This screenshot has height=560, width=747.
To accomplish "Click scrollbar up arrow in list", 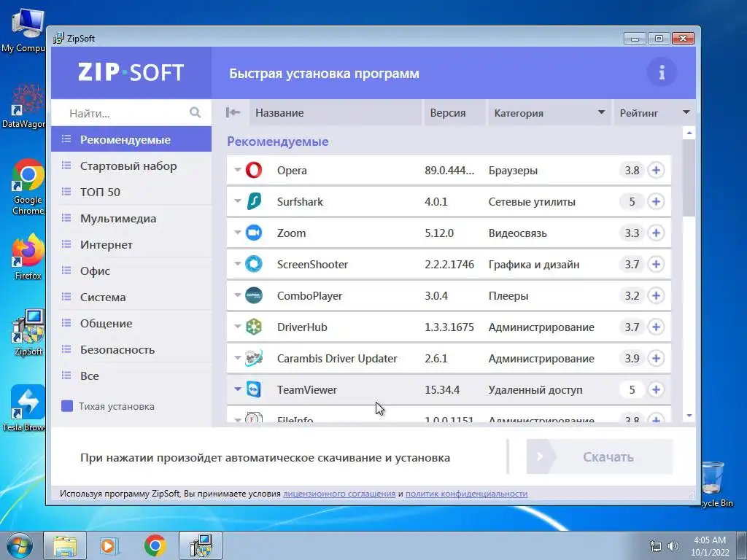I will click(689, 133).
